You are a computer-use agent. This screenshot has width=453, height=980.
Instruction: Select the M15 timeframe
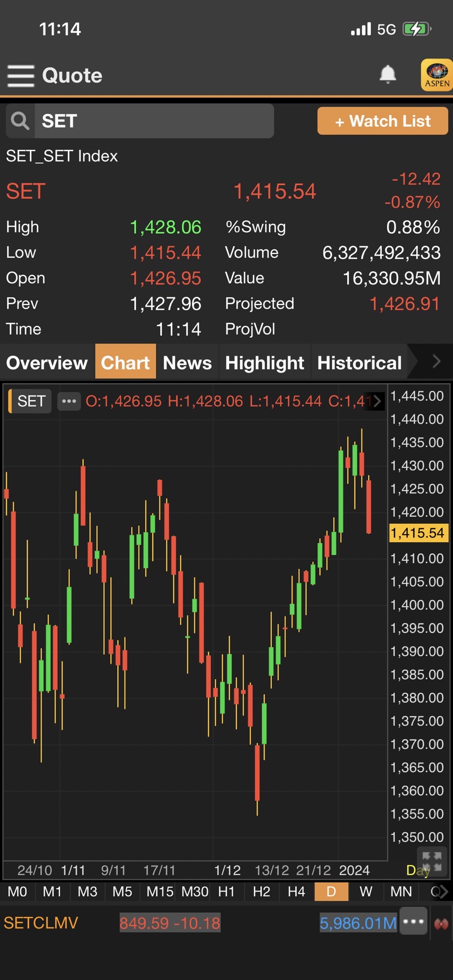click(159, 892)
